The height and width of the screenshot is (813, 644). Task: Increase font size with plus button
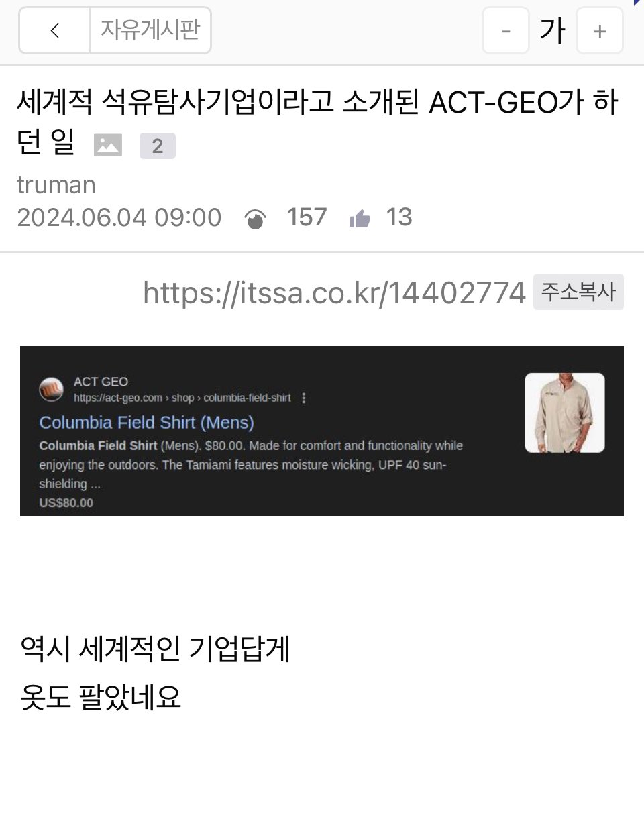(x=600, y=31)
